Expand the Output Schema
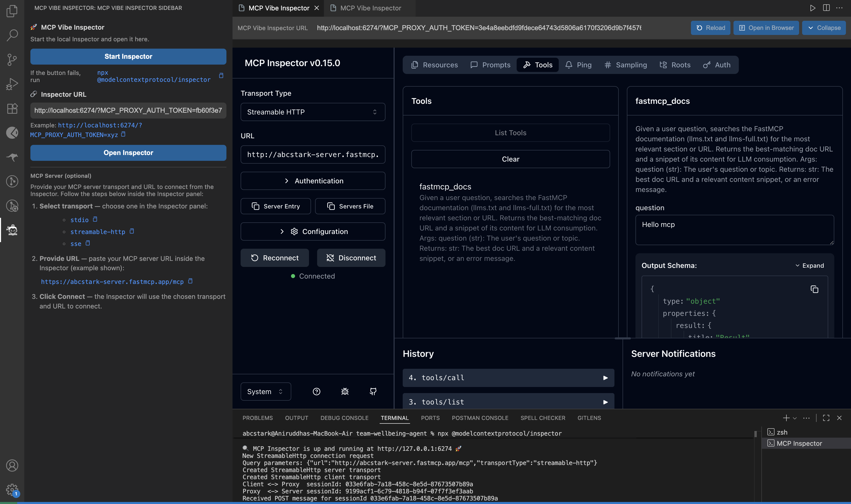Viewport: 851px width, 504px height. click(x=809, y=266)
